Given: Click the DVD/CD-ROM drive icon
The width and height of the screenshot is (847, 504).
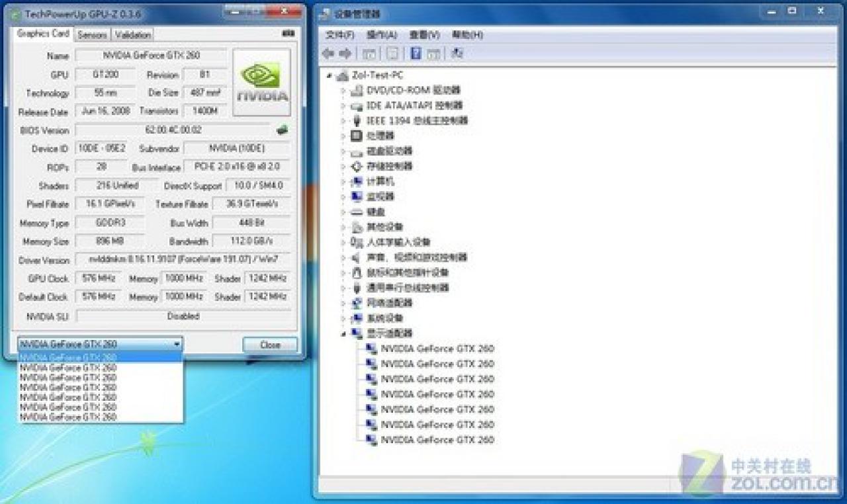Looking at the screenshot, I should [356, 90].
